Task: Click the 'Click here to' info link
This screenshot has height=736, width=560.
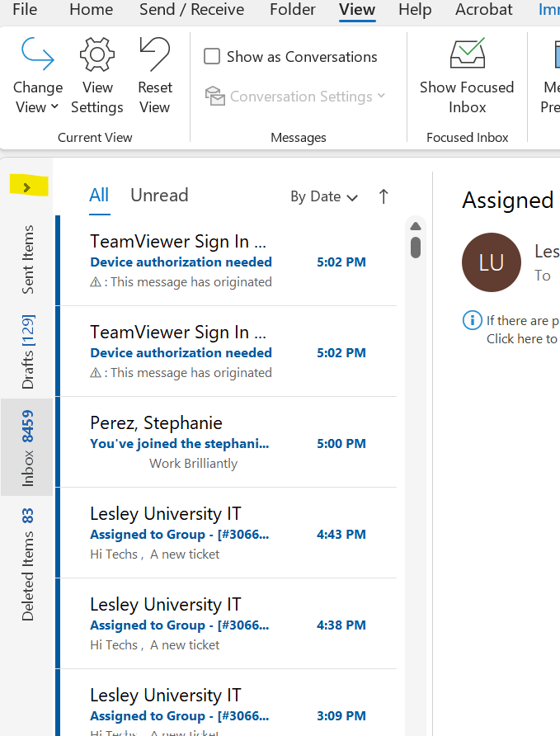Action: click(x=522, y=339)
